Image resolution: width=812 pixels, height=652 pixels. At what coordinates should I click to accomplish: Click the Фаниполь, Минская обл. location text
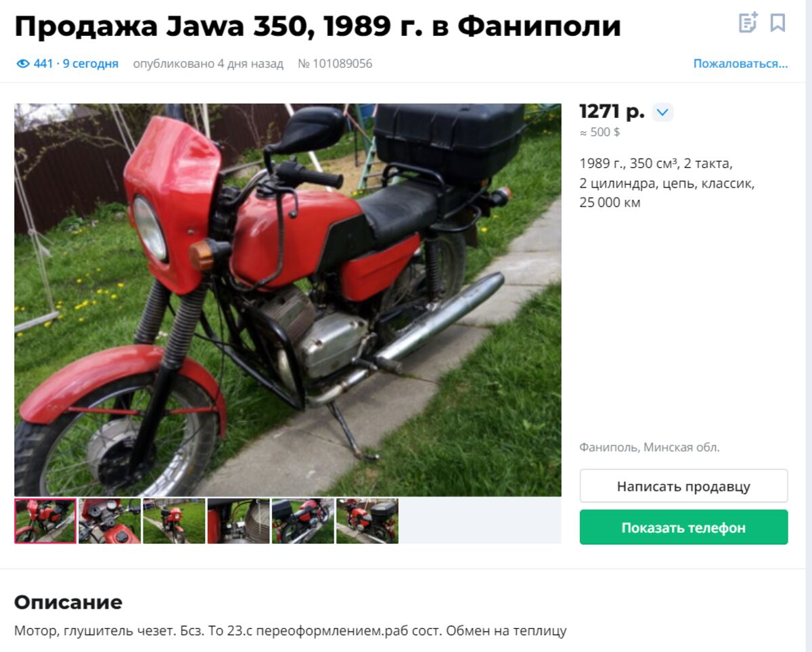(x=650, y=447)
